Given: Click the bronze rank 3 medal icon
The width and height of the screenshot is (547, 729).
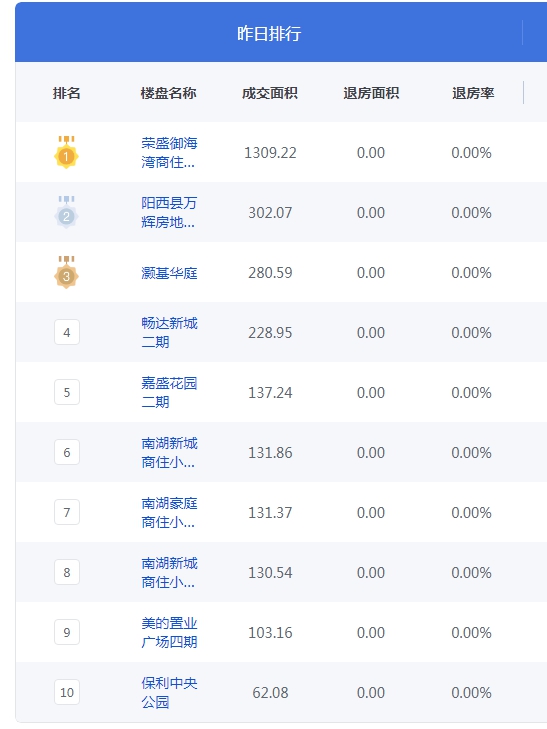Looking at the screenshot, I should coord(66,272).
